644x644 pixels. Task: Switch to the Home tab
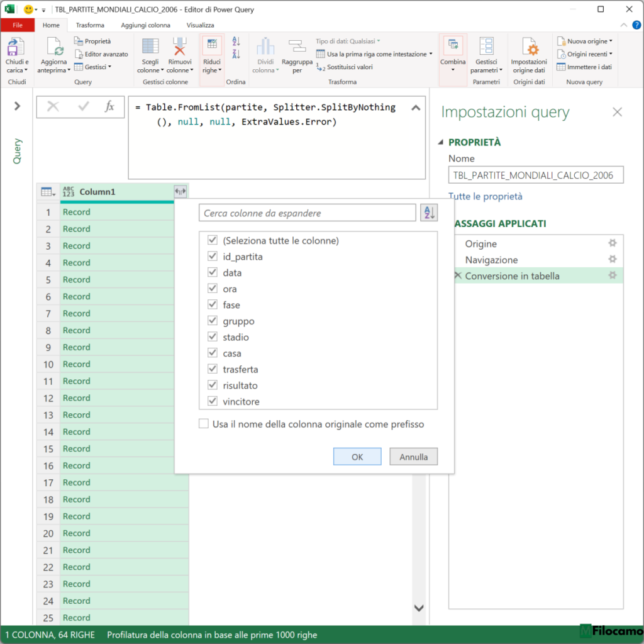[x=51, y=25]
